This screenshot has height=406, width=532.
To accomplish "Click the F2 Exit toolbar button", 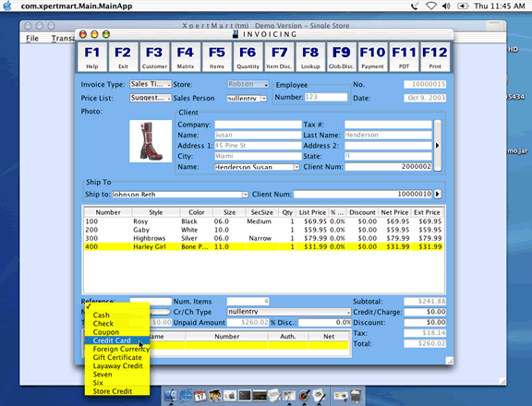I will pos(123,57).
